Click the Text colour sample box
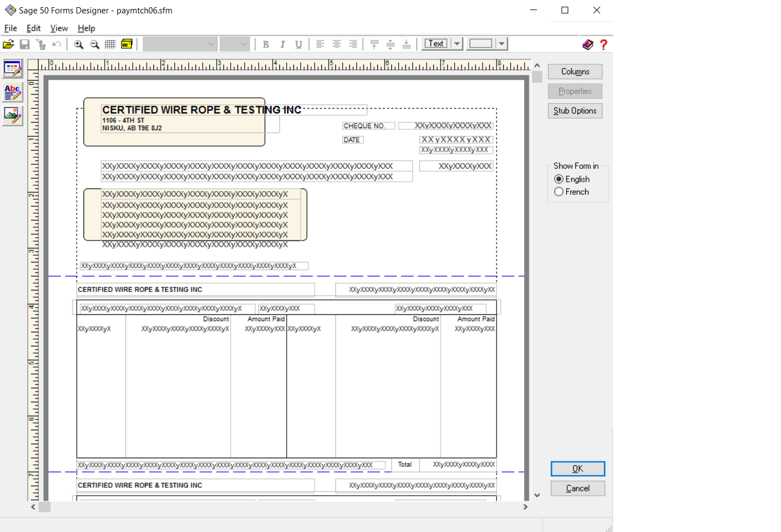The width and height of the screenshot is (781, 532). [x=436, y=44]
